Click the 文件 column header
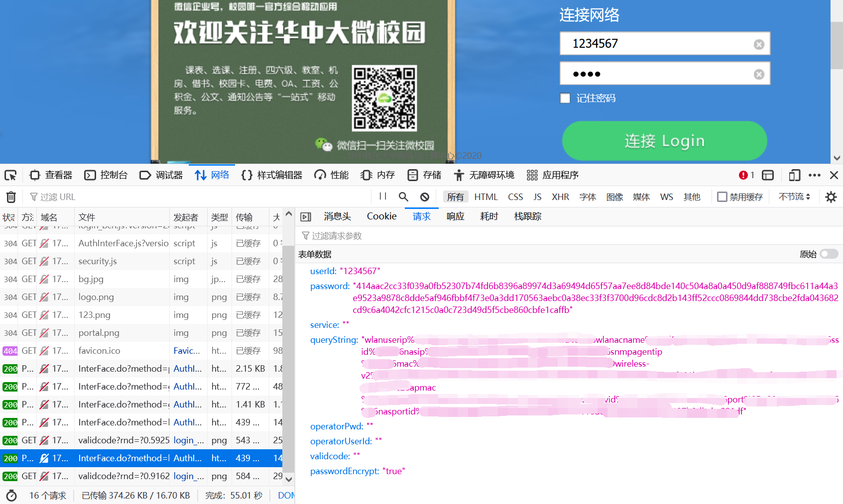 pos(122,217)
